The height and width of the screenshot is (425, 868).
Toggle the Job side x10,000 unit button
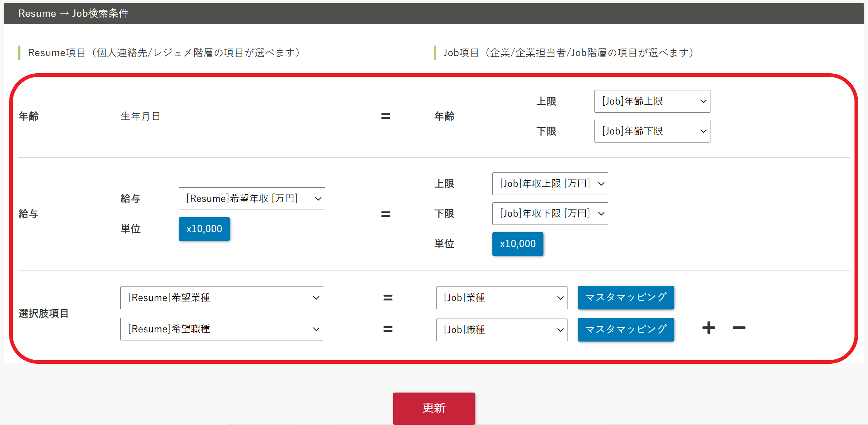(518, 244)
